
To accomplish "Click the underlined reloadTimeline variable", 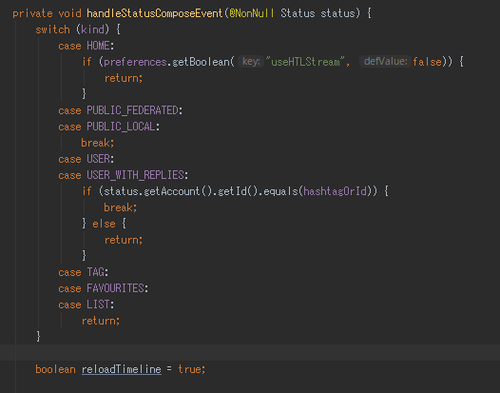I will coord(121,369).
